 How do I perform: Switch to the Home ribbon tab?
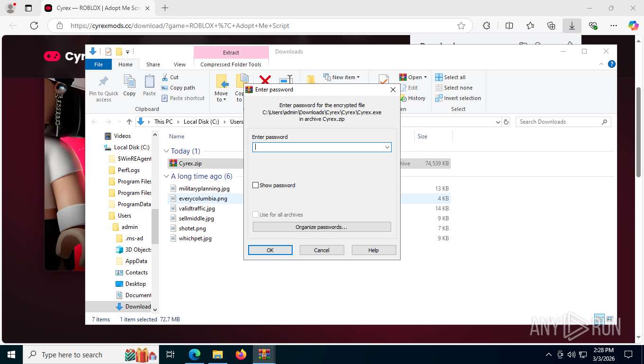pyautogui.click(x=125, y=64)
